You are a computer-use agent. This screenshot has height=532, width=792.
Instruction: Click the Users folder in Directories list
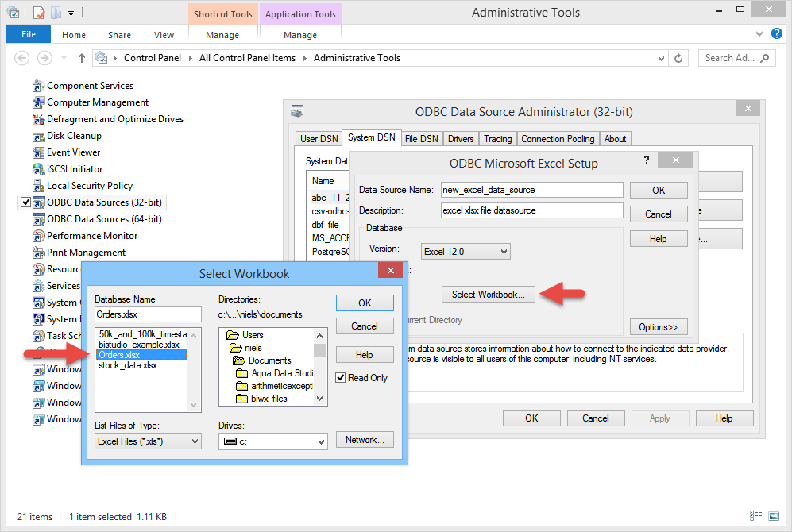pyautogui.click(x=245, y=335)
